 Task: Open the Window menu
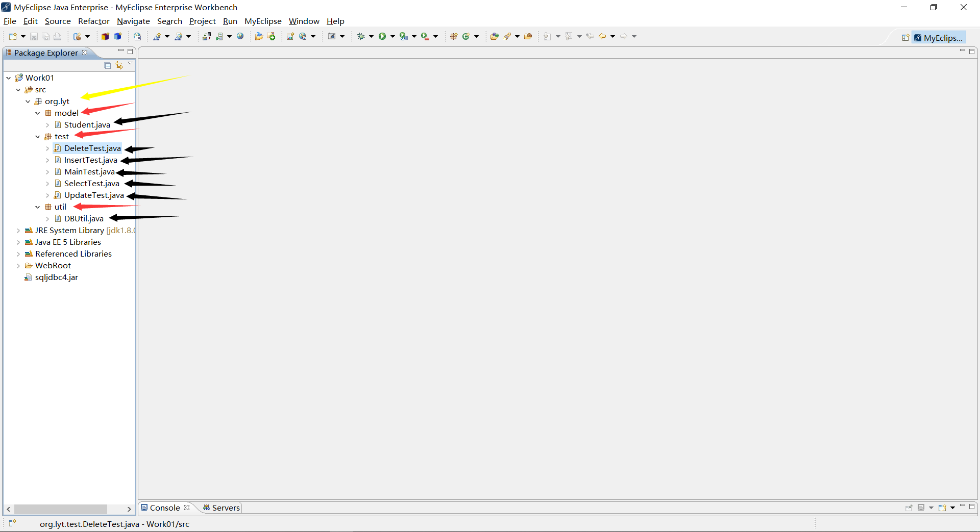(304, 21)
